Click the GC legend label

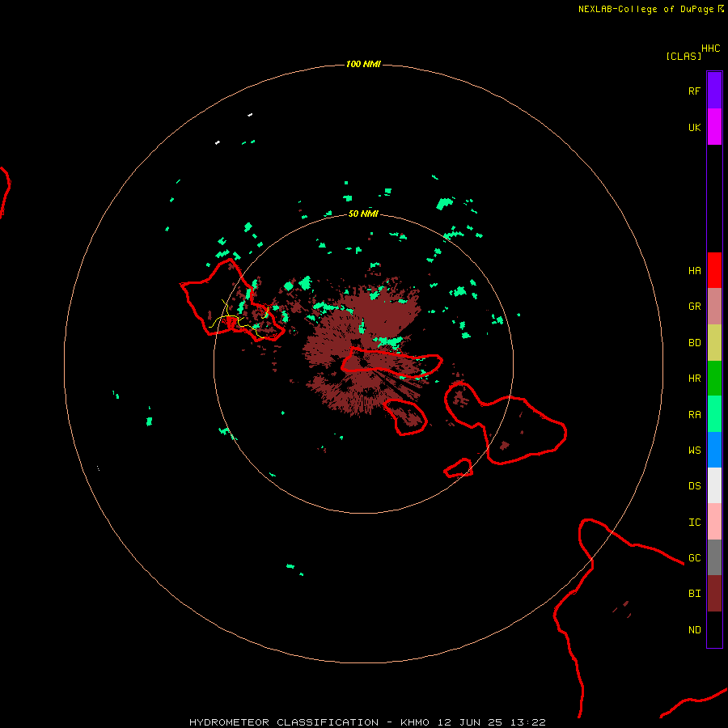click(694, 558)
